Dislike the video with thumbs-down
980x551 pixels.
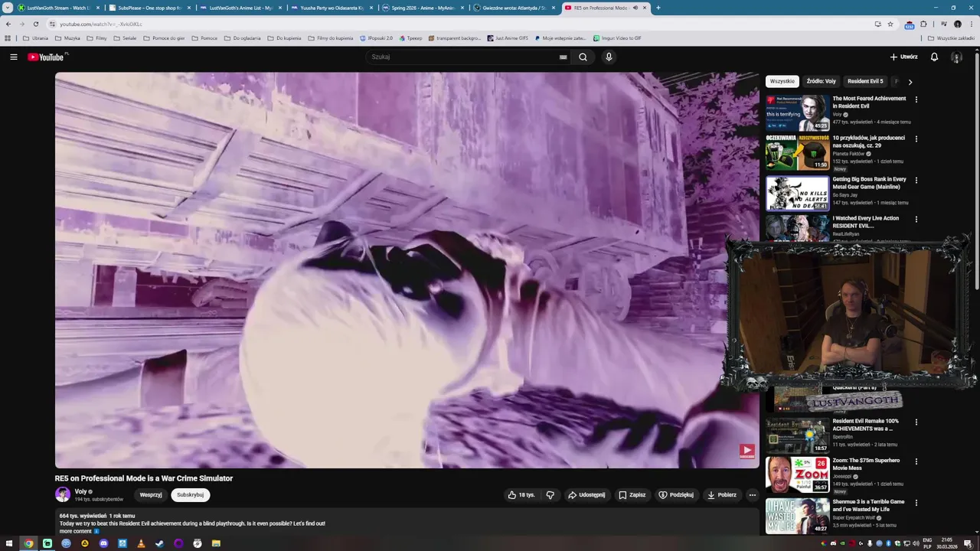pos(550,495)
